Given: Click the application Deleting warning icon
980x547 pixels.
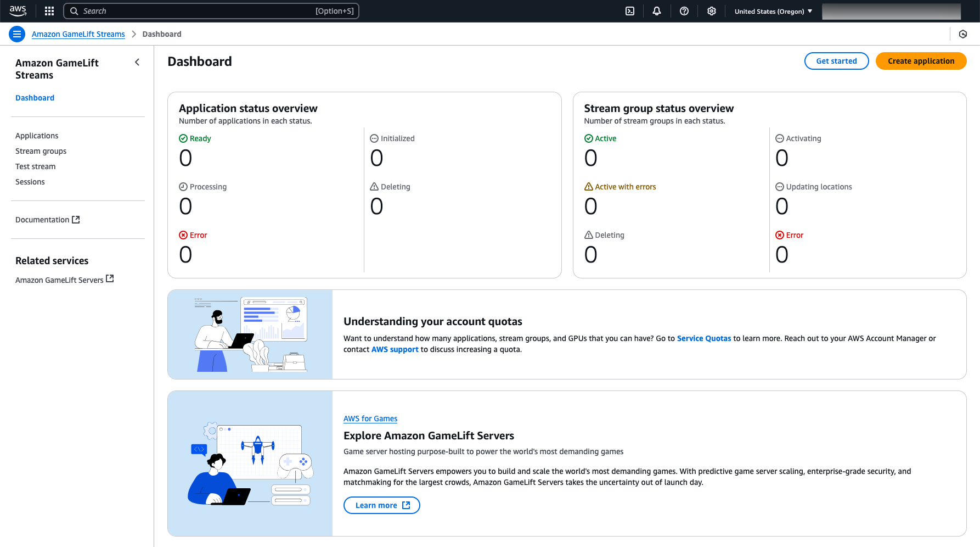Looking at the screenshot, I should [374, 187].
